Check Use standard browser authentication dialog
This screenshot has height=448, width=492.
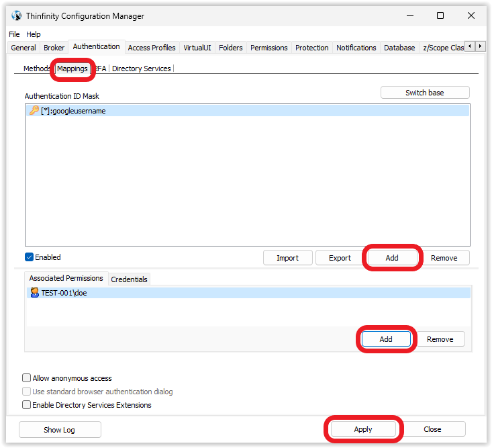[26, 391]
